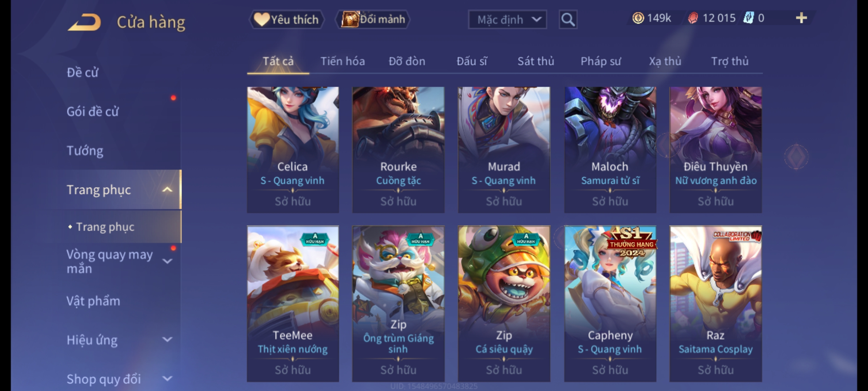
Task: Switch to the Pháp sư tab
Action: [x=601, y=61]
